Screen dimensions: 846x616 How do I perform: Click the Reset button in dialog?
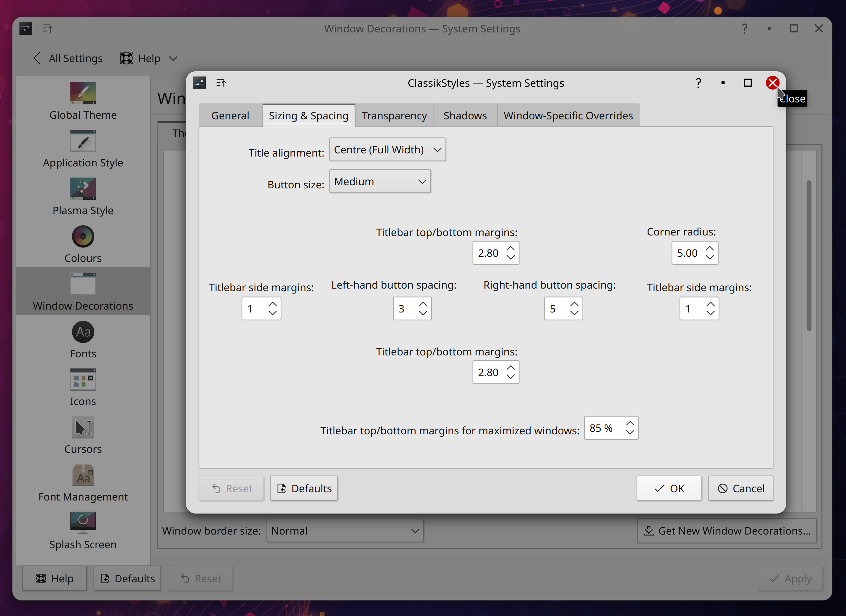click(231, 488)
